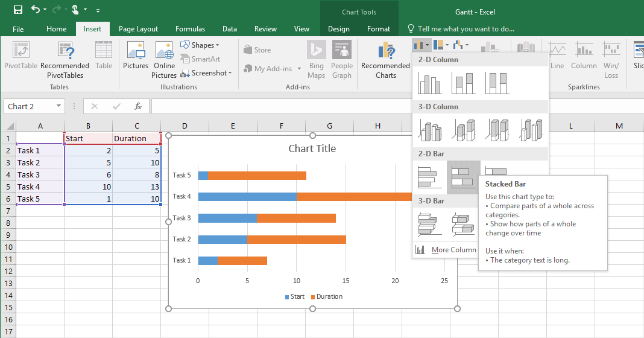The image size is (644, 338).
Task: Switch to the Page Layout tab
Action: click(138, 29)
